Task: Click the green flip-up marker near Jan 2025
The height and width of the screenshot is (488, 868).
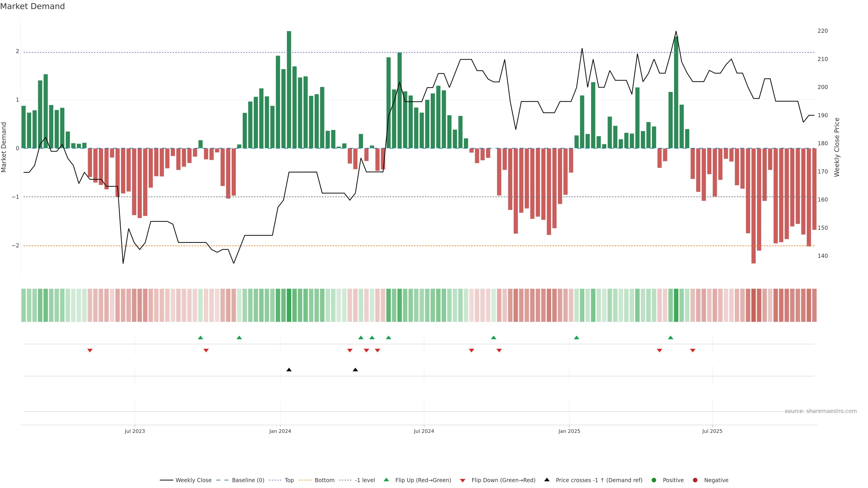Action: click(x=577, y=338)
